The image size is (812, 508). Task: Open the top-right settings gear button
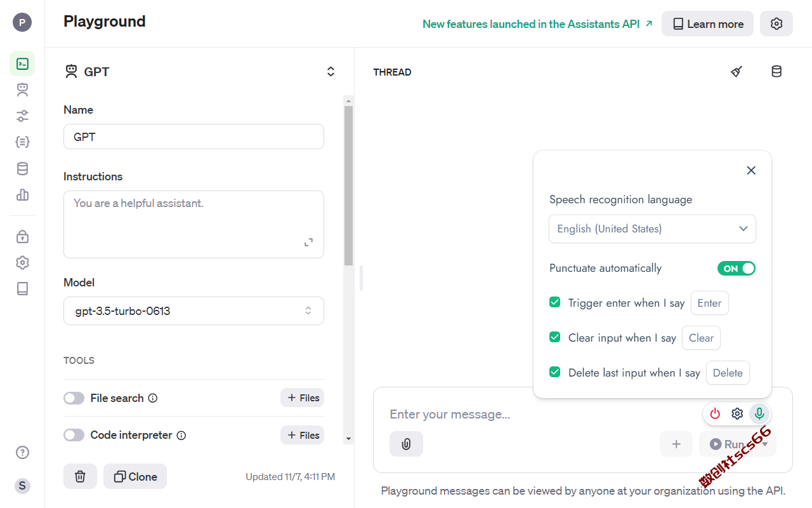click(776, 23)
